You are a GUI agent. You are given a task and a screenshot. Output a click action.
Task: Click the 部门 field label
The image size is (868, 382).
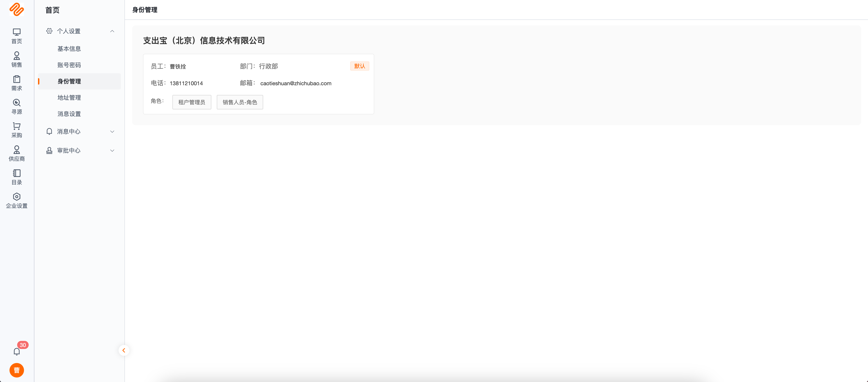(248, 66)
